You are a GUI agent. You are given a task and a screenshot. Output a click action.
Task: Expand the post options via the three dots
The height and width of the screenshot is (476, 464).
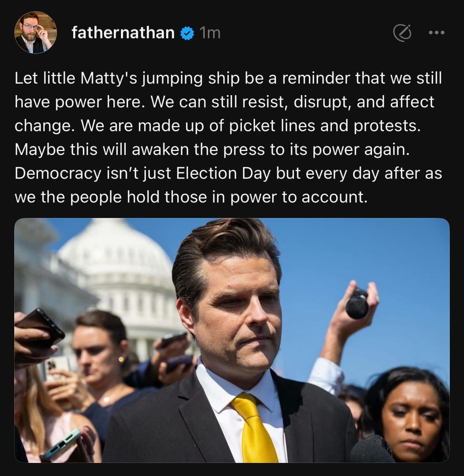pos(437,33)
